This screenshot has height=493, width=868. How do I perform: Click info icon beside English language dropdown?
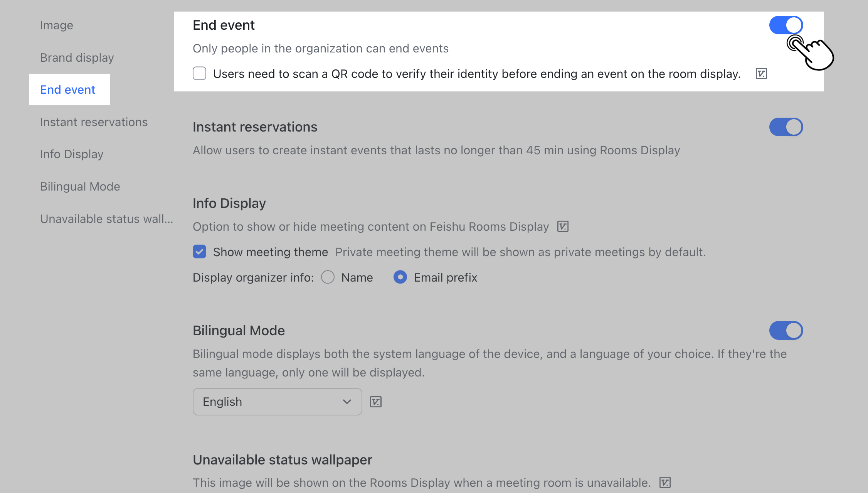376,402
